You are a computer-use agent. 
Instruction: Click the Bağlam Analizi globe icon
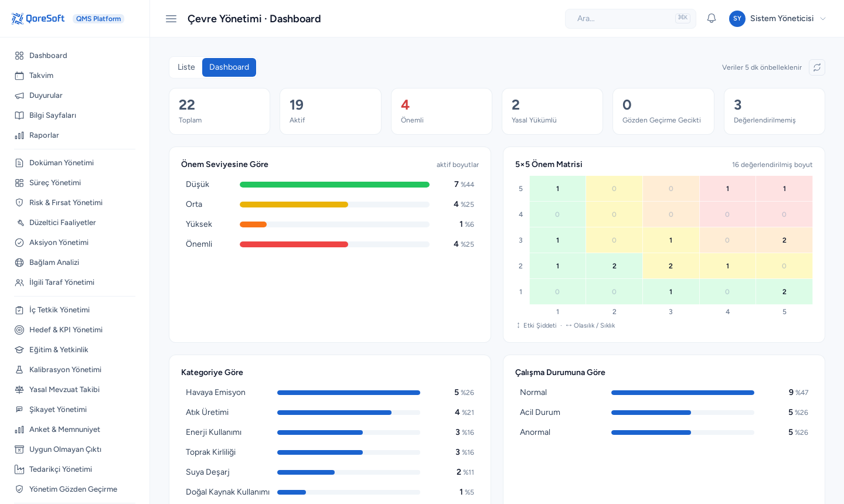[19, 263]
